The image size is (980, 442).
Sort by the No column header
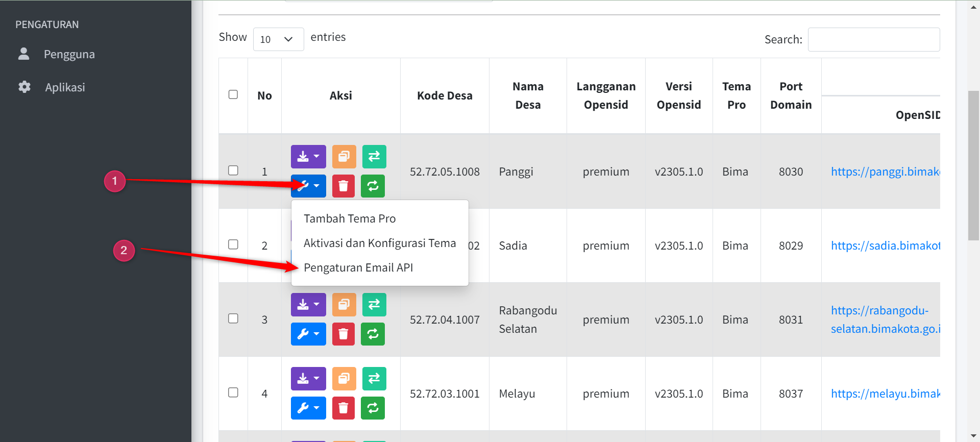264,95
